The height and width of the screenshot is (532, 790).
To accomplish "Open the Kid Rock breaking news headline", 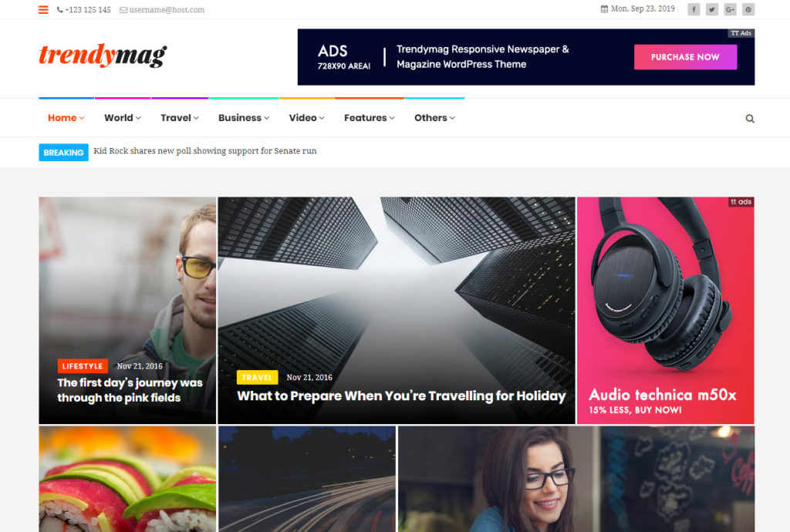I will [x=205, y=151].
